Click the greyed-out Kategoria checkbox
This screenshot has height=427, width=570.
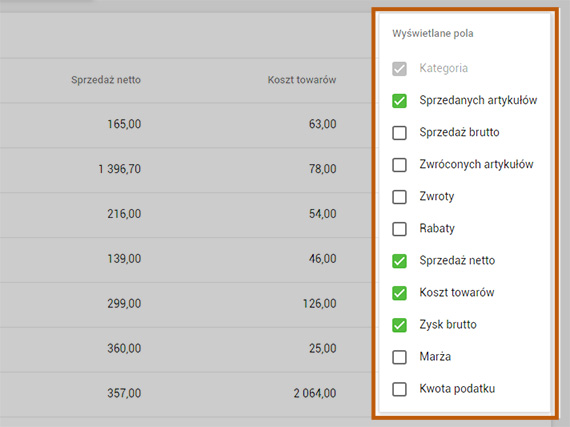coord(399,69)
